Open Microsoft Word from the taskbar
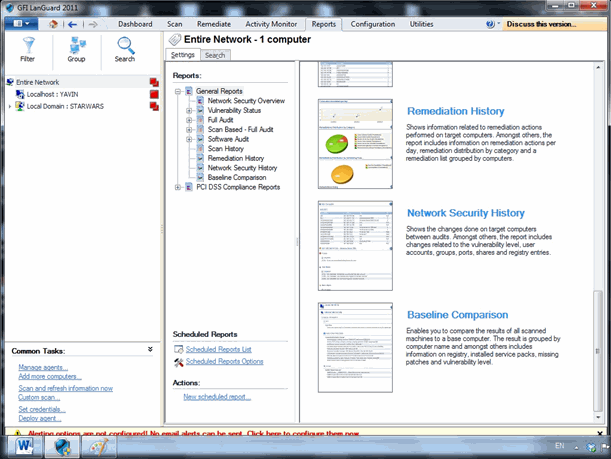The image size is (611, 459). [25, 446]
